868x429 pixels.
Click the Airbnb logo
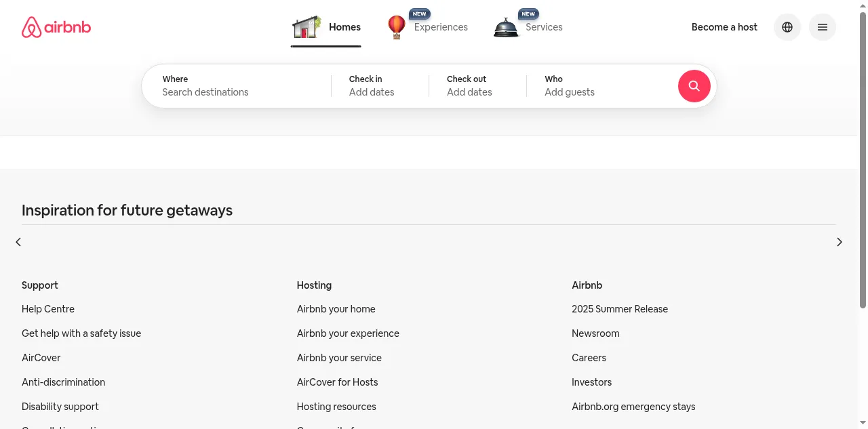(x=56, y=28)
